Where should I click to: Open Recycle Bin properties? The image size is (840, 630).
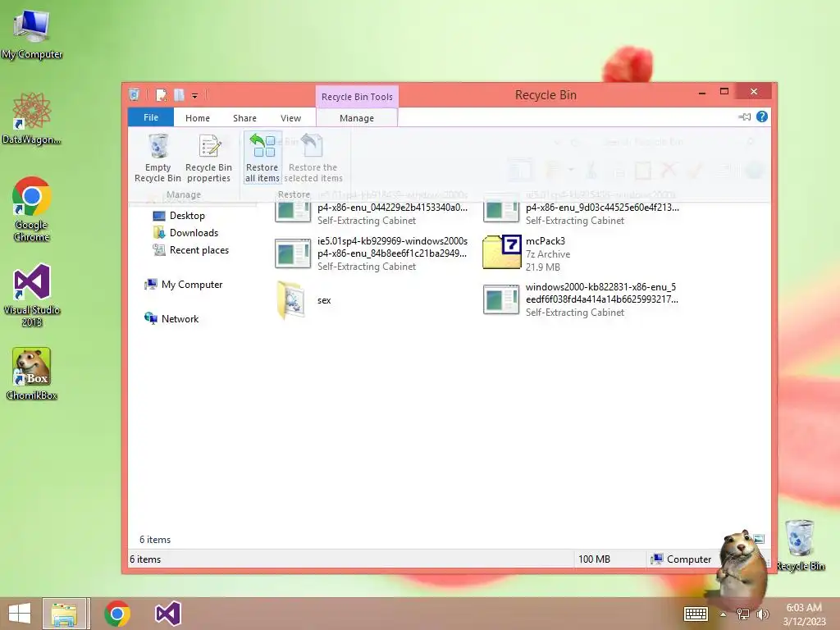[x=208, y=158]
